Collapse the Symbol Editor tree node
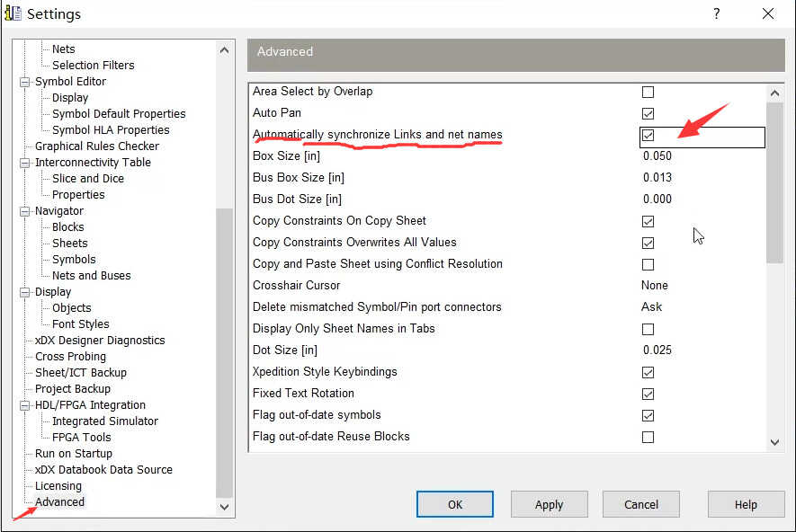The image size is (796, 532). pos(24,82)
